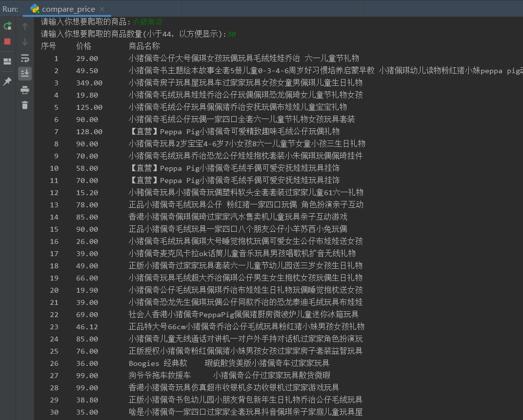Click sequence number 20
This screenshot has height=420, width=523.
pos(54,291)
